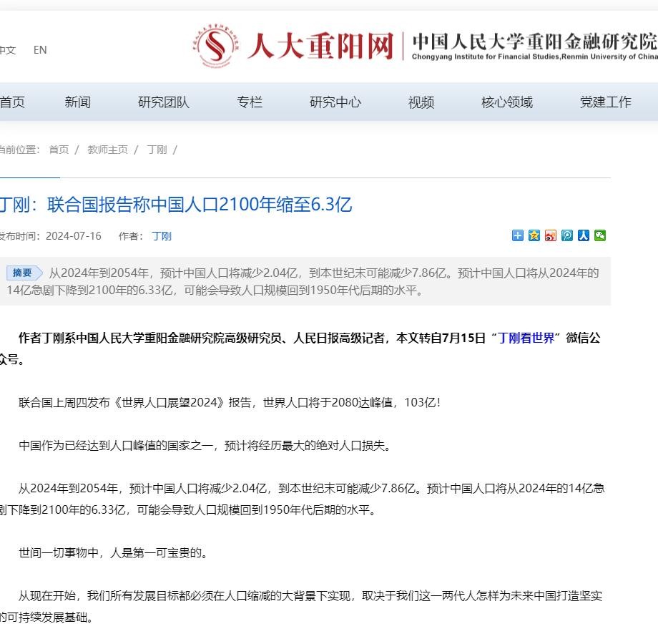Click author name 丁刚 link
The height and width of the screenshot is (644, 658).
(x=162, y=236)
